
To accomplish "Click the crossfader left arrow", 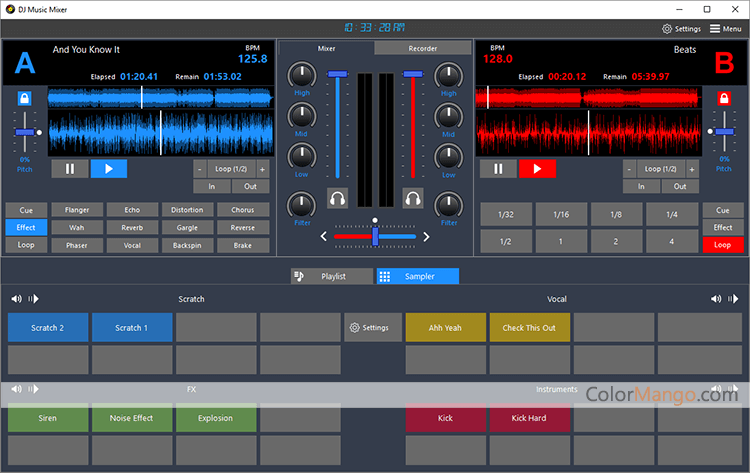I will coord(323,237).
